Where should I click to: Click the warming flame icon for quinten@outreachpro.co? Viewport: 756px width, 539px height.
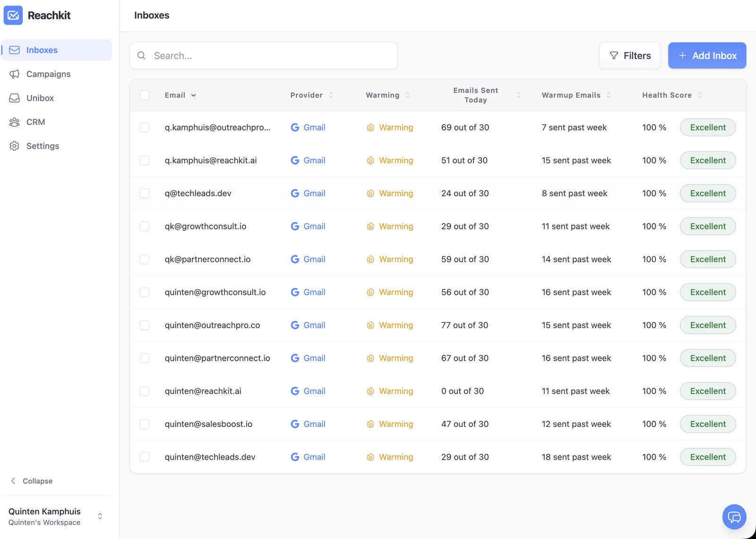tap(370, 326)
